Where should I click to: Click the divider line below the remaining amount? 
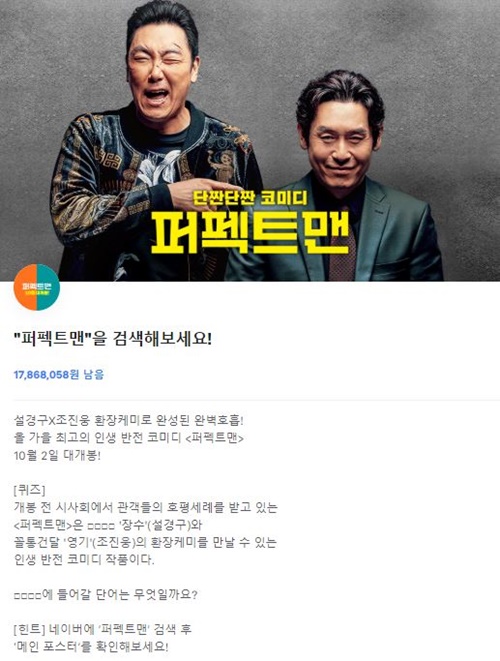click(256, 400)
